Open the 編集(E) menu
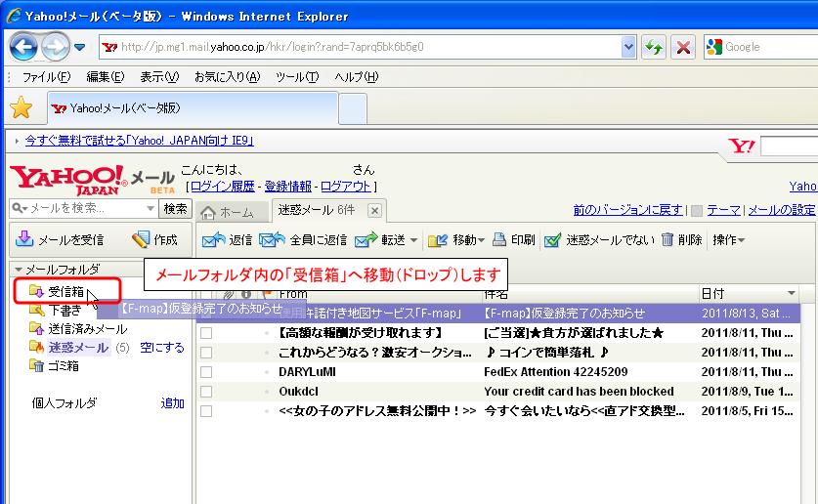This screenshot has width=818, height=504. click(x=106, y=77)
